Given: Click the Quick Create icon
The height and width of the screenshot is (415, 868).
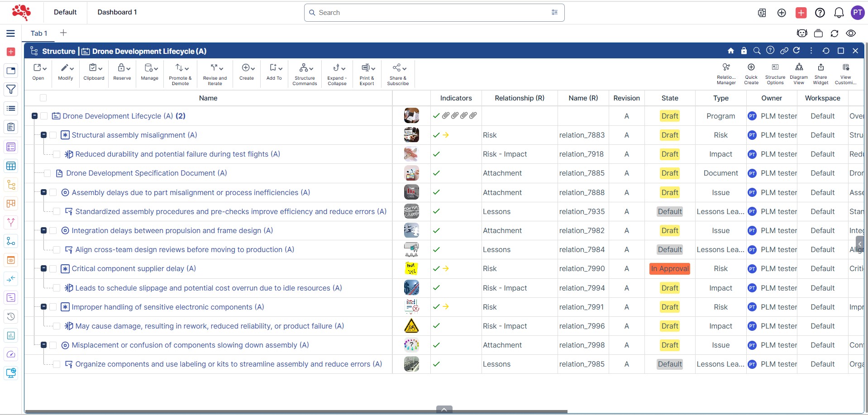Looking at the screenshot, I should 751,73.
